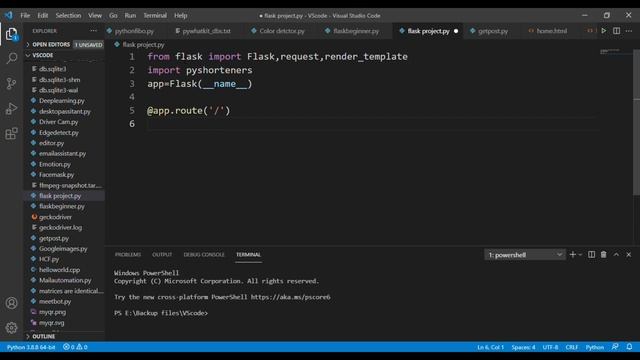Open the Help menu

pos(180,16)
